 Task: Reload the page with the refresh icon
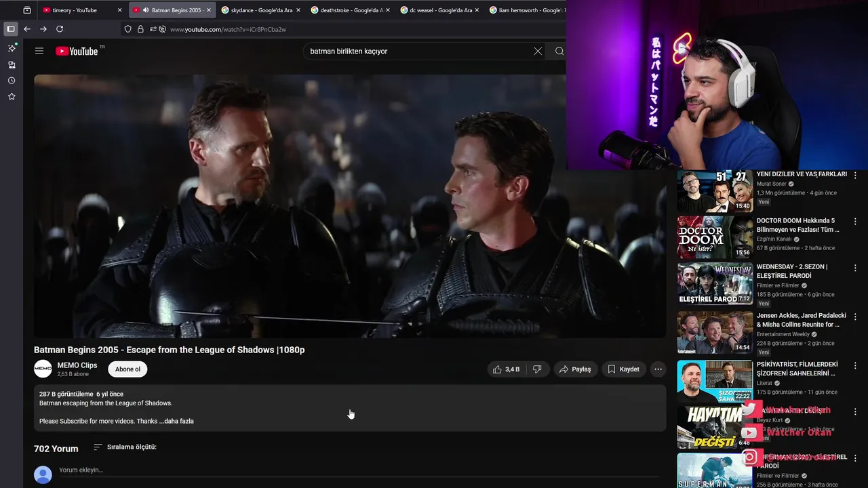click(x=60, y=29)
